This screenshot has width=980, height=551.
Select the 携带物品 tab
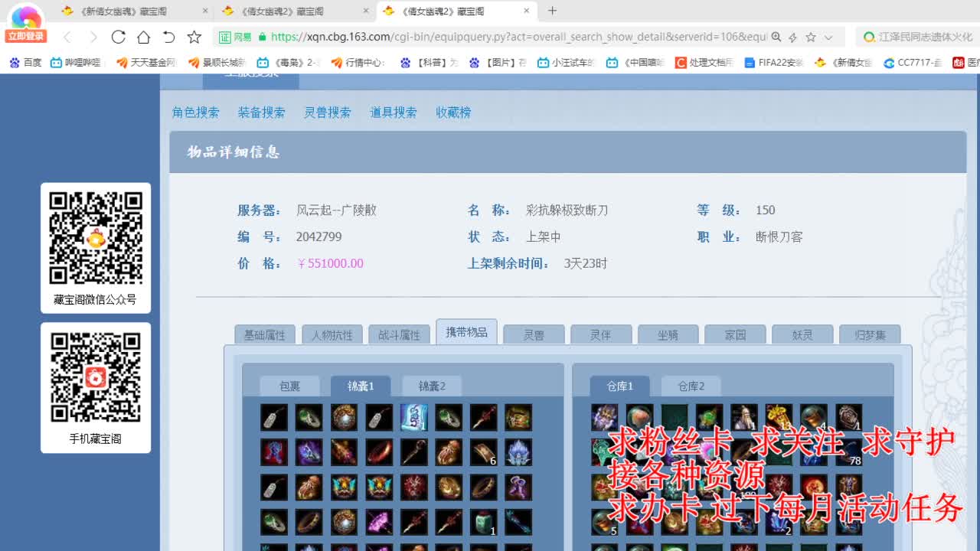pyautogui.click(x=467, y=332)
